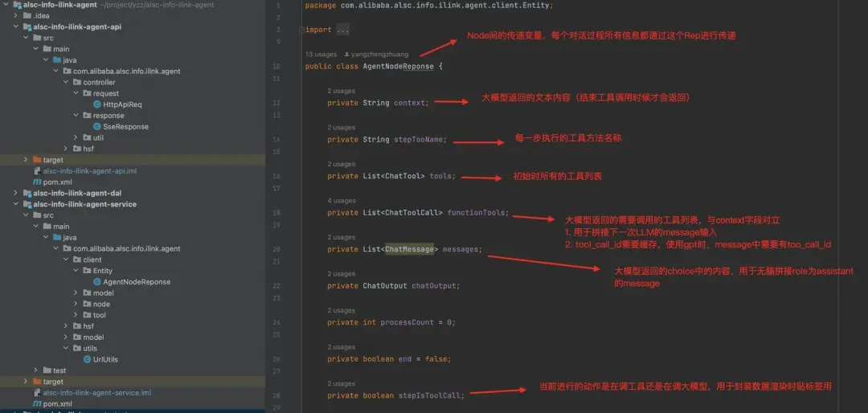Collapse the client package
This screenshot has width=868, height=413.
(65, 260)
